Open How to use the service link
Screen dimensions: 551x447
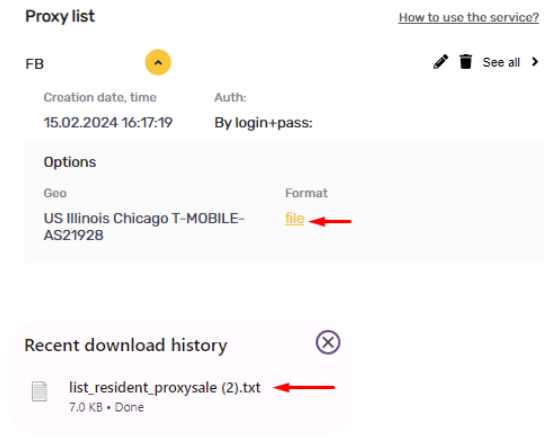point(468,18)
